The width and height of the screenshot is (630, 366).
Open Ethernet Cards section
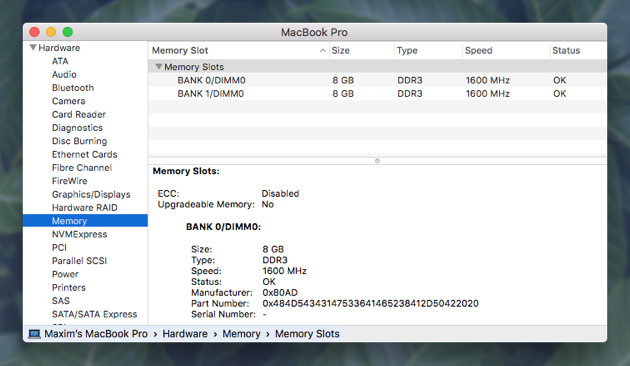click(84, 154)
